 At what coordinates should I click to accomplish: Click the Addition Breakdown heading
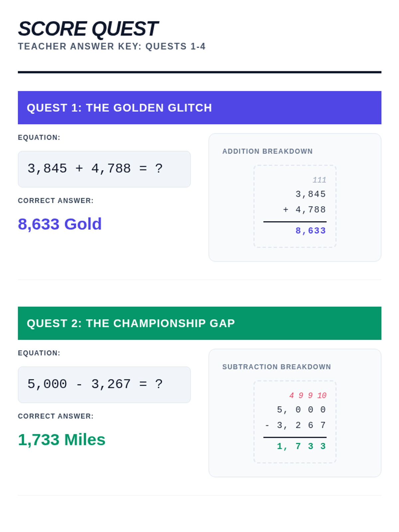point(267,151)
